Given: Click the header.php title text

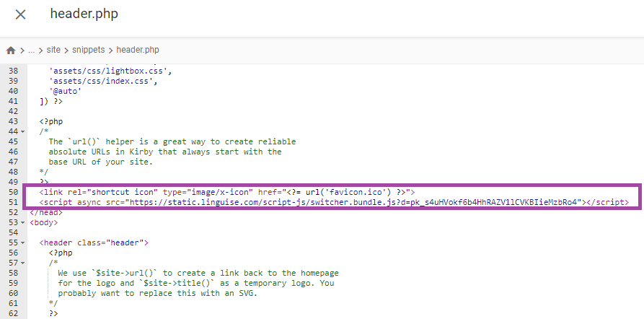Looking at the screenshot, I should click(84, 14).
